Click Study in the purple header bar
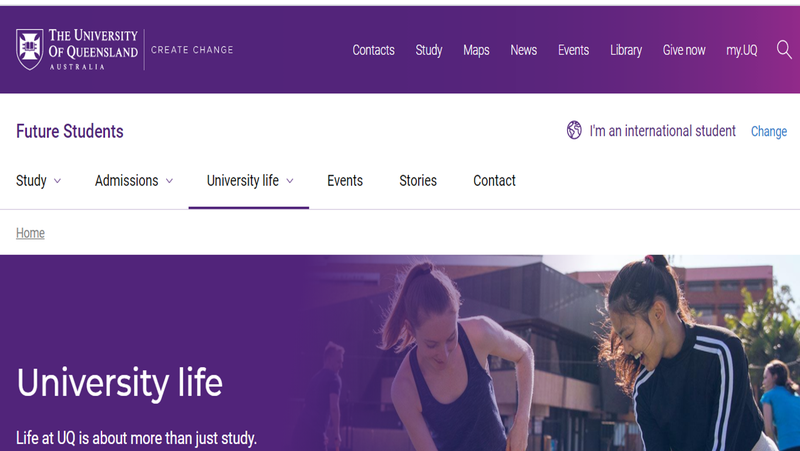The image size is (800, 451). click(429, 50)
